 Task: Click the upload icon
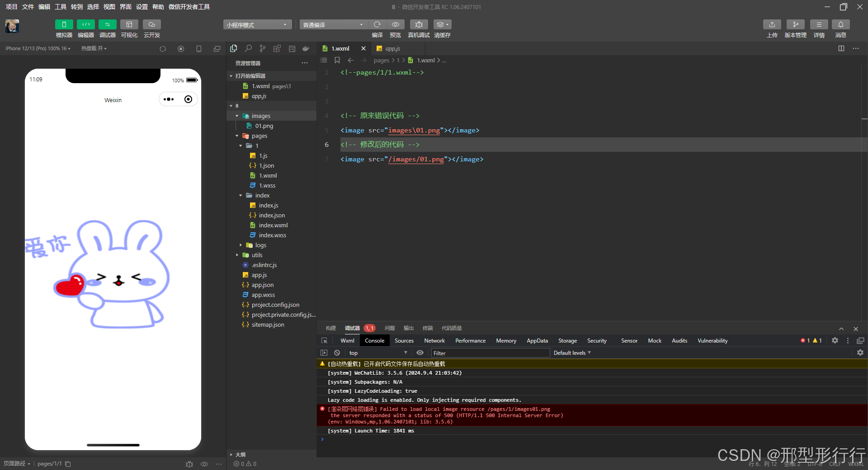pyautogui.click(x=772, y=24)
